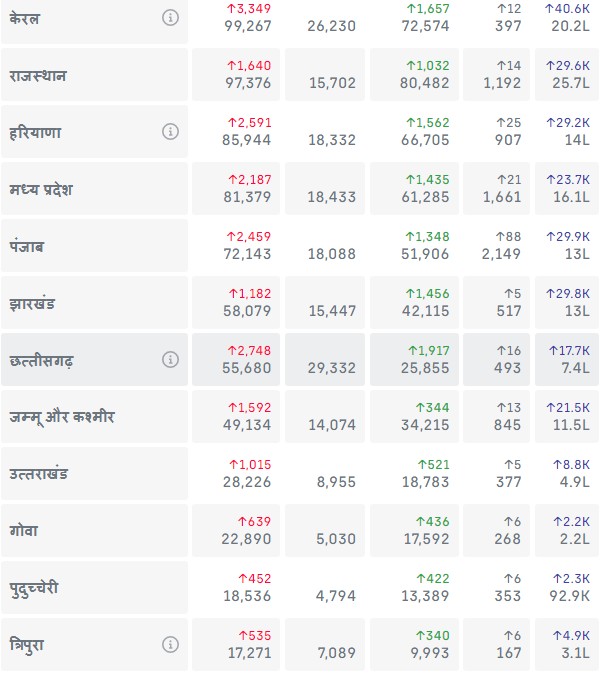Open the info icon next to हरियाणा
The height and width of the screenshot is (674, 604).
click(x=170, y=132)
